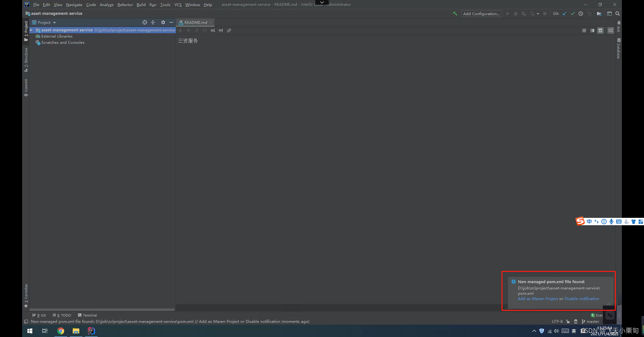Select External Libraries in project tree
This screenshot has width=644, height=337.
[x=57, y=36]
